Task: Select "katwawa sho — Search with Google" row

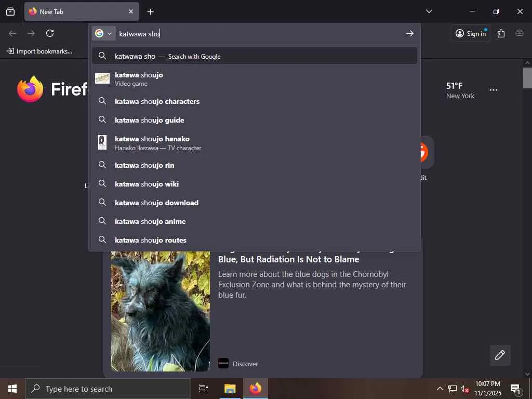Action: 255,56
